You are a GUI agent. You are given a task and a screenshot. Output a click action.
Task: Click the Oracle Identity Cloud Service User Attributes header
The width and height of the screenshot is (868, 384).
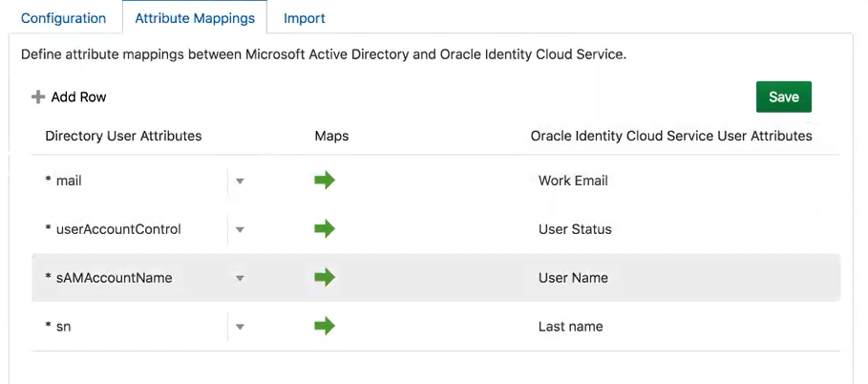pyautogui.click(x=671, y=136)
